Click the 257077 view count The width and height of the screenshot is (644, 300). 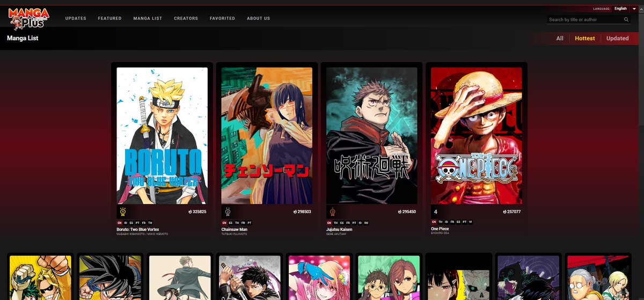click(x=514, y=212)
